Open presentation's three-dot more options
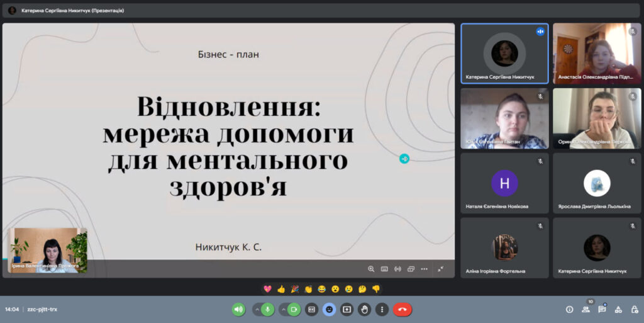Image resolution: width=644 pixels, height=323 pixels. (424, 269)
